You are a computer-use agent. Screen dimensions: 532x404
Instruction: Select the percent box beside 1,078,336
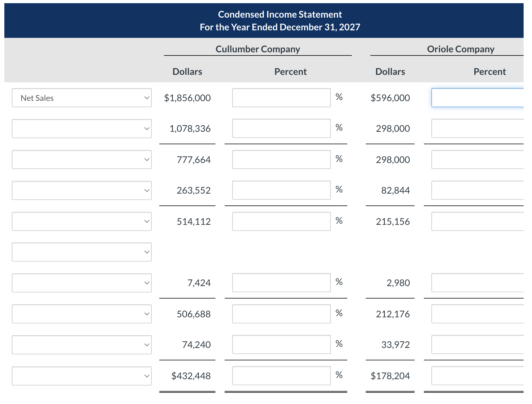281,129
